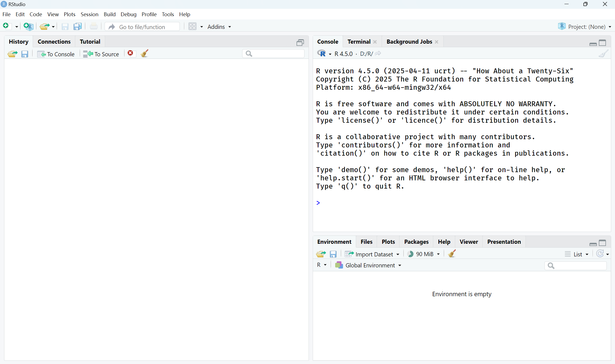Image resolution: width=615 pixels, height=364 pixels.
Task: Open the Session menu
Action: coord(90,14)
